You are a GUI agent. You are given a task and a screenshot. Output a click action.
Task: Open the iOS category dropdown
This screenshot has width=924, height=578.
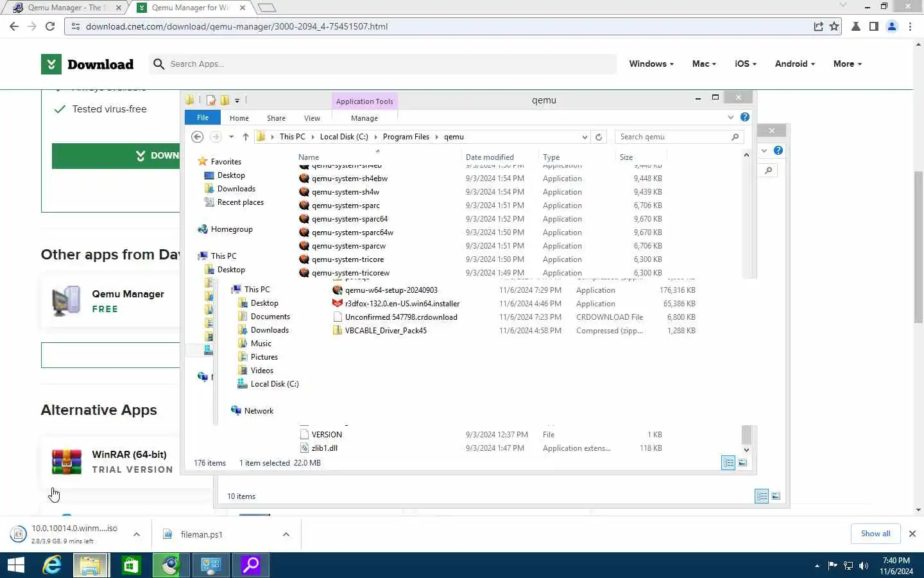746,64
